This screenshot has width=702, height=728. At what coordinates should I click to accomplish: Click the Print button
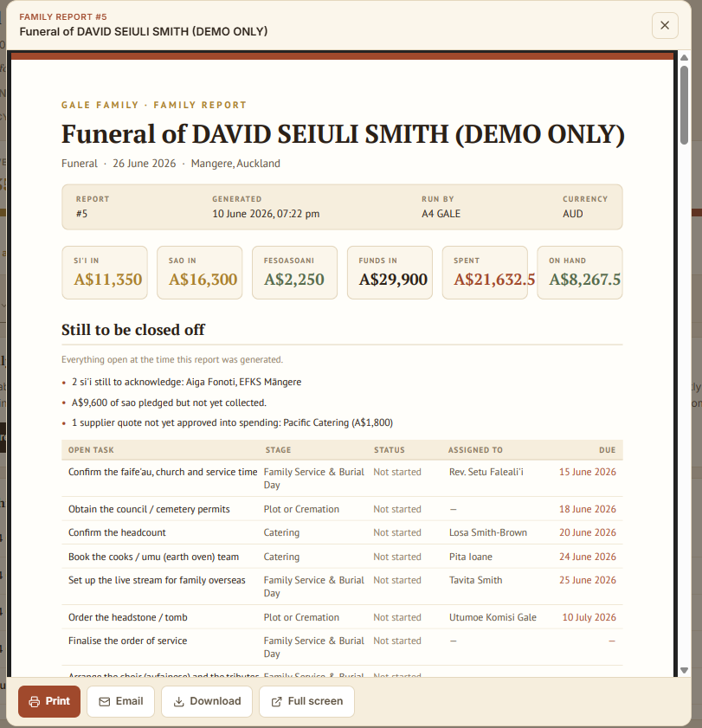[x=49, y=701]
